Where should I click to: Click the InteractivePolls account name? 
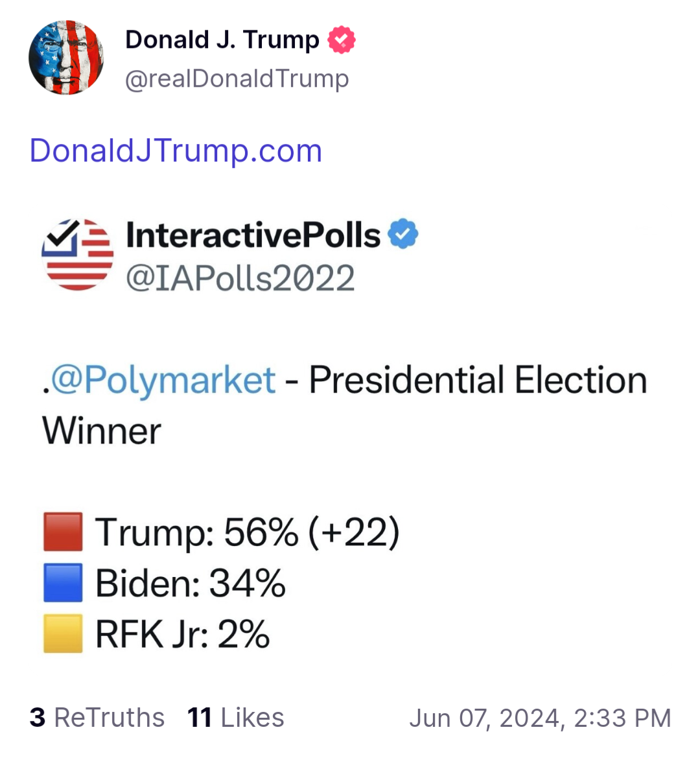point(253,235)
